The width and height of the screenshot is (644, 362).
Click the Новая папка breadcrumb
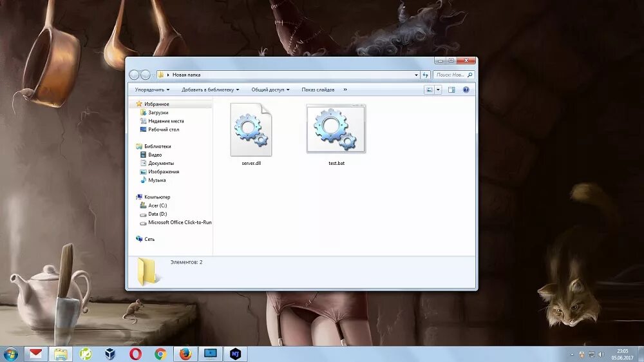[x=187, y=75]
